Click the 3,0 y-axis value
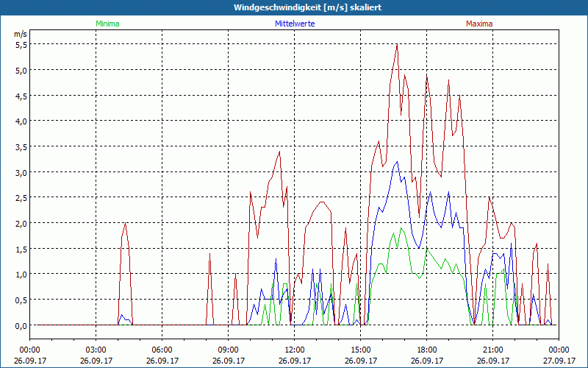588x368 pixels. 21,172
